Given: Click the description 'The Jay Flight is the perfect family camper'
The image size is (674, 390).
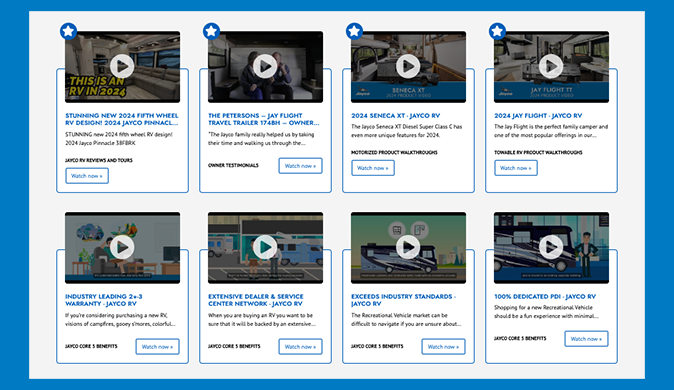Looking at the screenshot, I should [x=551, y=131].
